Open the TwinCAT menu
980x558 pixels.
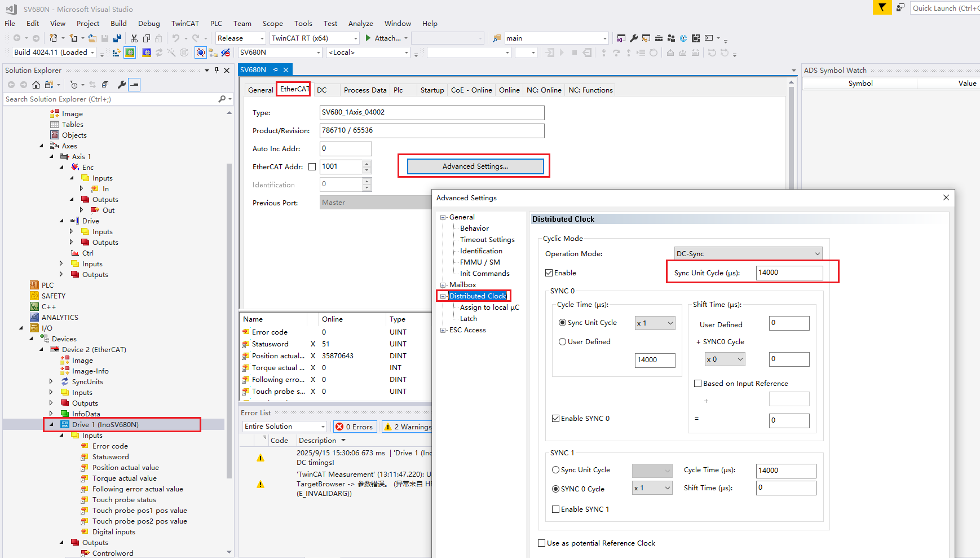[x=185, y=24]
